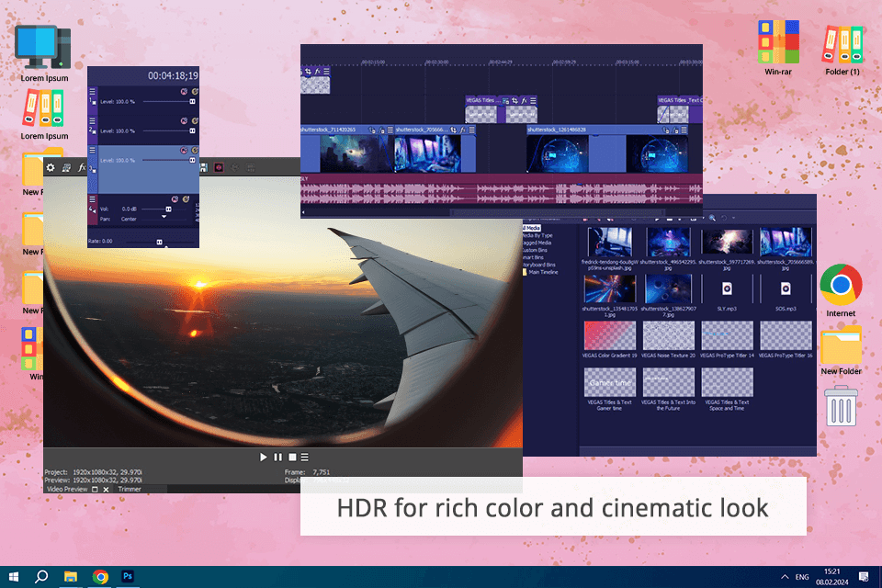Open Event FX on first VEGAS Titles event
Screen dimensions: 882x588
pyautogui.click(x=524, y=101)
